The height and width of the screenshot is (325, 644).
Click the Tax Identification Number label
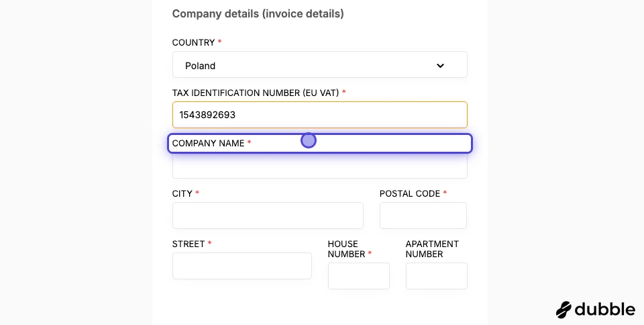255,93
